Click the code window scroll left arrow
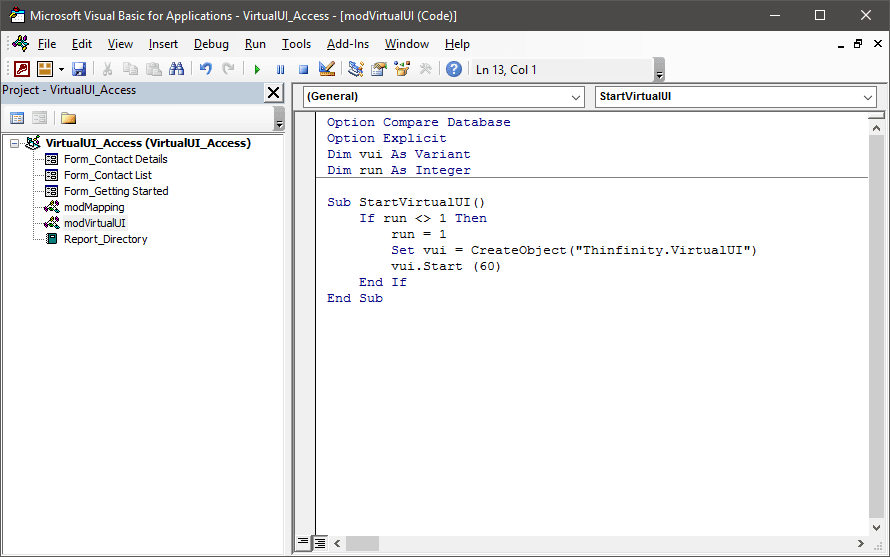 tap(337, 543)
